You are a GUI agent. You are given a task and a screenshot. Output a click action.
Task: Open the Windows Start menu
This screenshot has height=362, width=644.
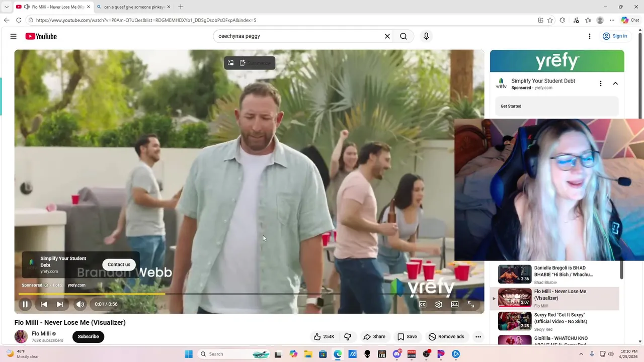pyautogui.click(x=189, y=354)
